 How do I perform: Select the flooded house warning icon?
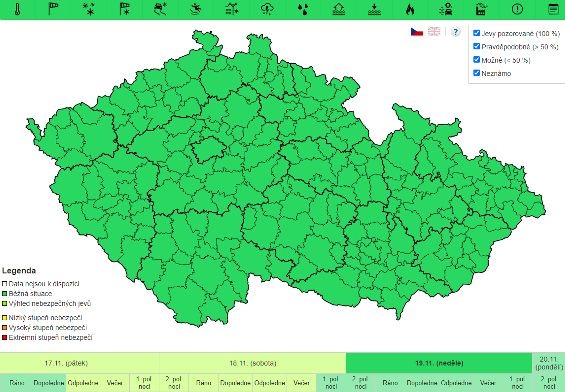(x=339, y=9)
